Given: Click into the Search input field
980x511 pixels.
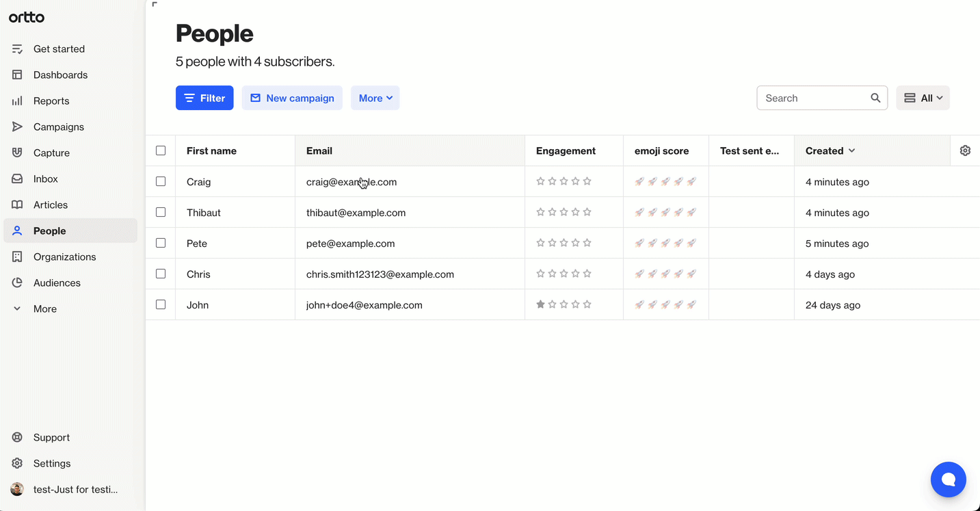Looking at the screenshot, I should tap(814, 98).
